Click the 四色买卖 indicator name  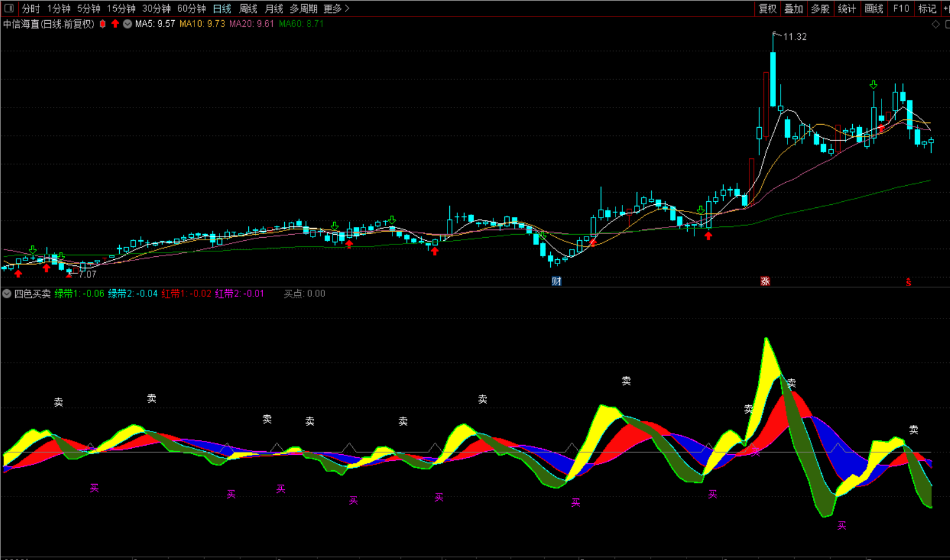pos(32,293)
